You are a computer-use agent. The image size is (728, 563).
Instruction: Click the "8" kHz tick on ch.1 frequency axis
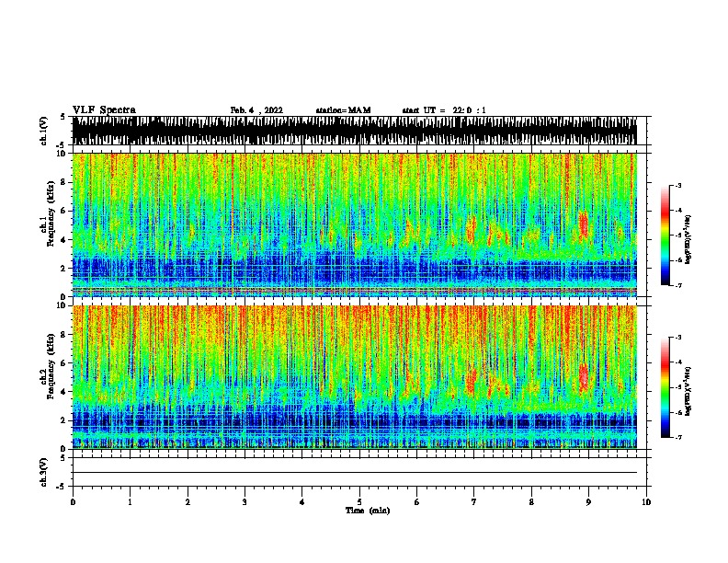pos(63,182)
